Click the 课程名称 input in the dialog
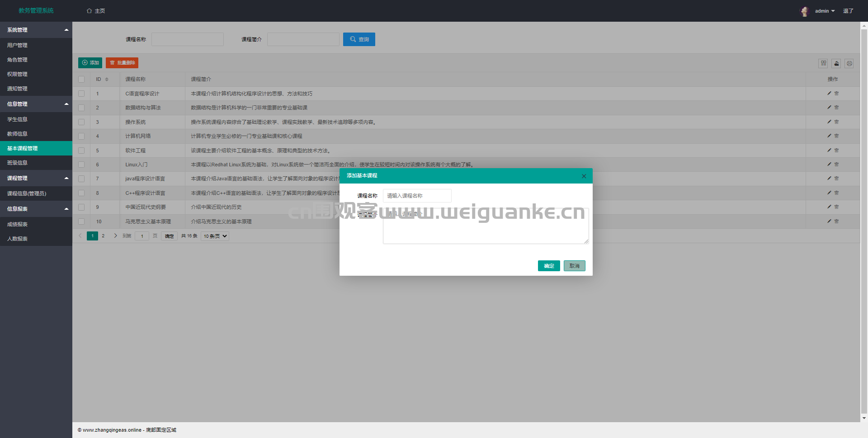Viewport: 868px width, 438px height. point(417,196)
